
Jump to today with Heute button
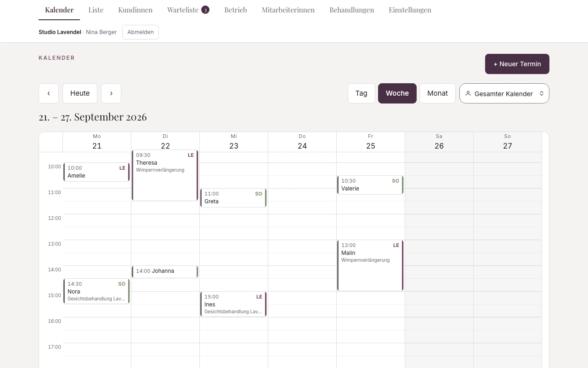coord(80,93)
